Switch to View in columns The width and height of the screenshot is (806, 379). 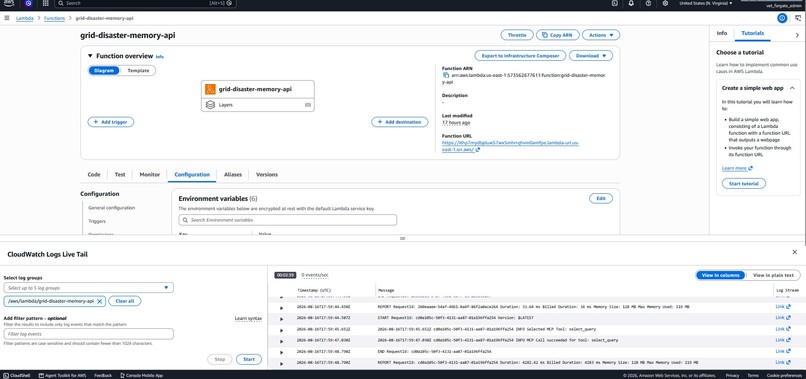click(721, 275)
